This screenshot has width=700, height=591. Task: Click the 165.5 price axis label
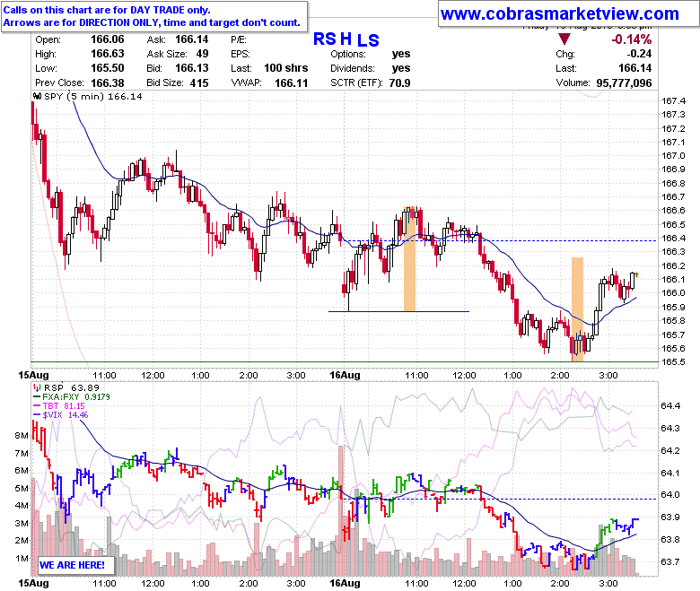click(x=673, y=361)
